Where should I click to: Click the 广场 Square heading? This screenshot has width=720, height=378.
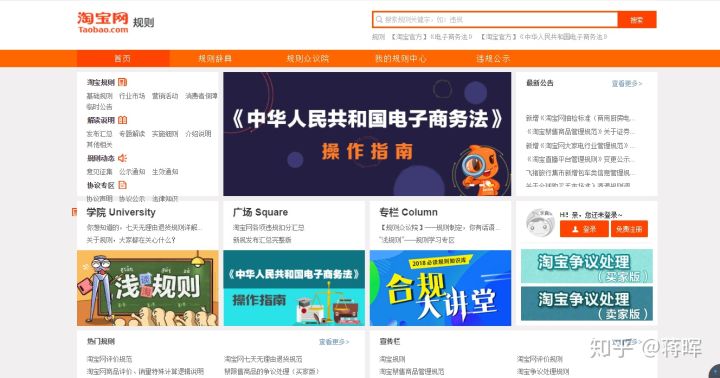260,212
